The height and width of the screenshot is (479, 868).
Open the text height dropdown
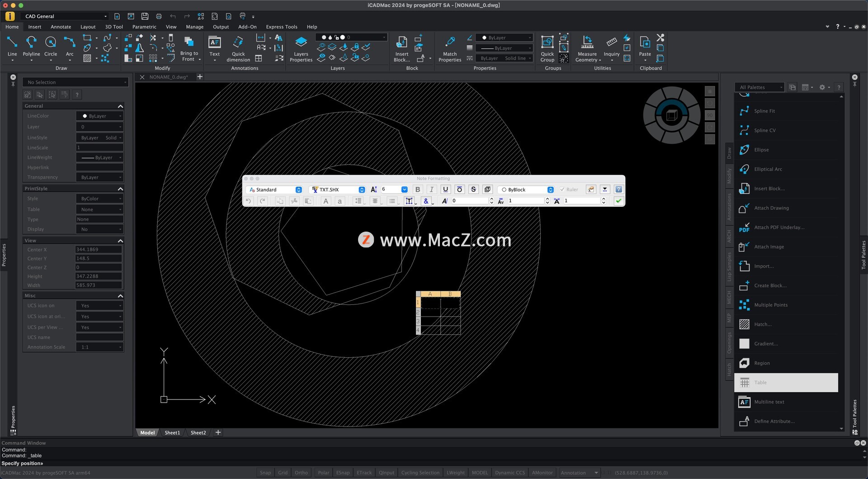404,190
